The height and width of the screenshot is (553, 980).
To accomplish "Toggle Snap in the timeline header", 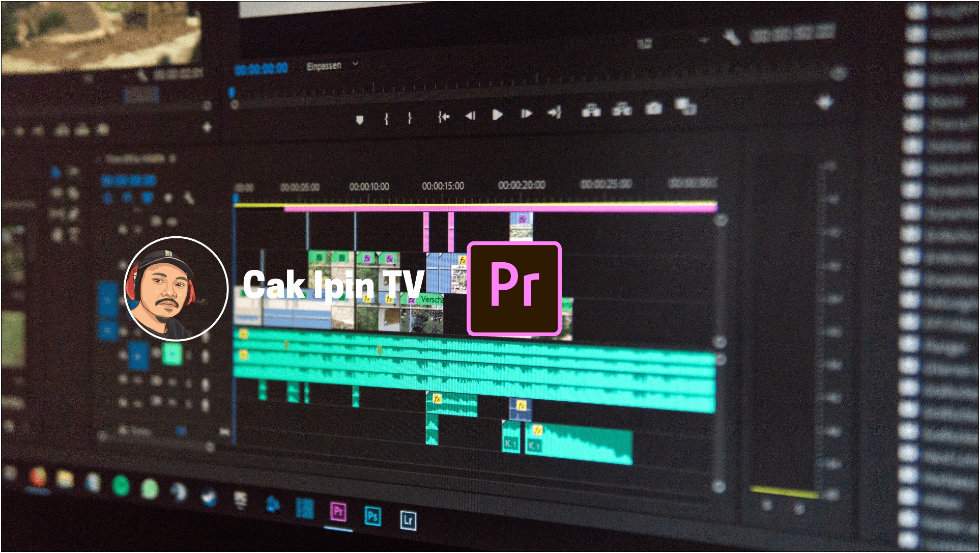I will point(128,197).
